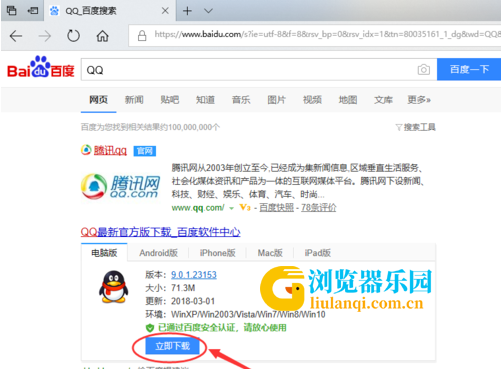Select the Android版 tab
The width and height of the screenshot is (501, 369).
pyautogui.click(x=158, y=253)
